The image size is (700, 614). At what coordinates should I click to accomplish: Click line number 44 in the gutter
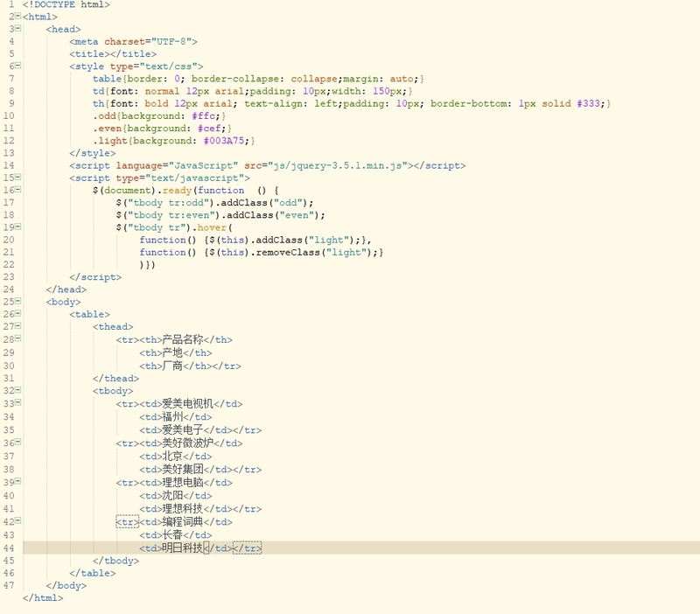tap(9, 548)
